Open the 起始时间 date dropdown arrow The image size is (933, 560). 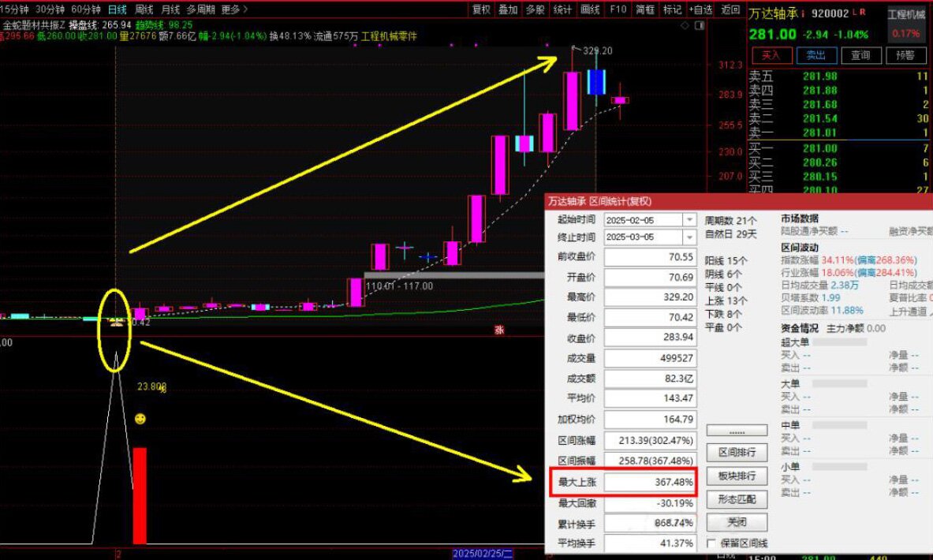click(689, 219)
